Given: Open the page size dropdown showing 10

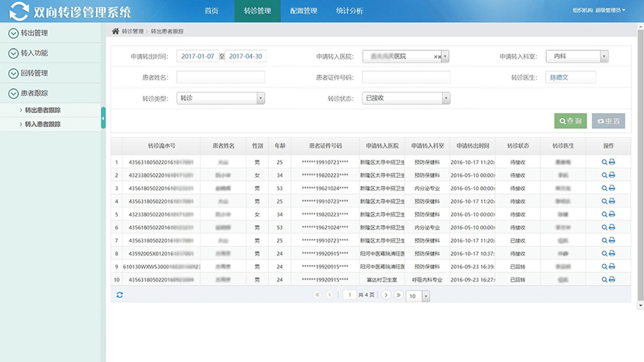Looking at the screenshot, I should tap(419, 295).
